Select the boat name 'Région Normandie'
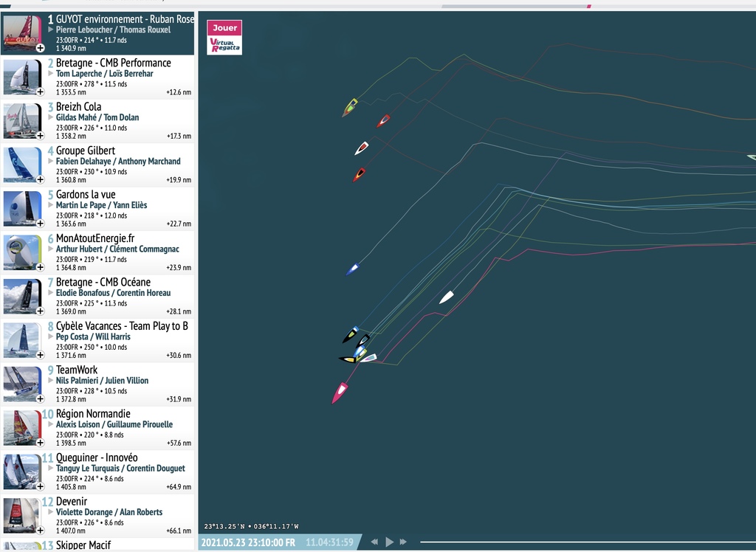Screen dimensions: 756x552 coord(93,414)
